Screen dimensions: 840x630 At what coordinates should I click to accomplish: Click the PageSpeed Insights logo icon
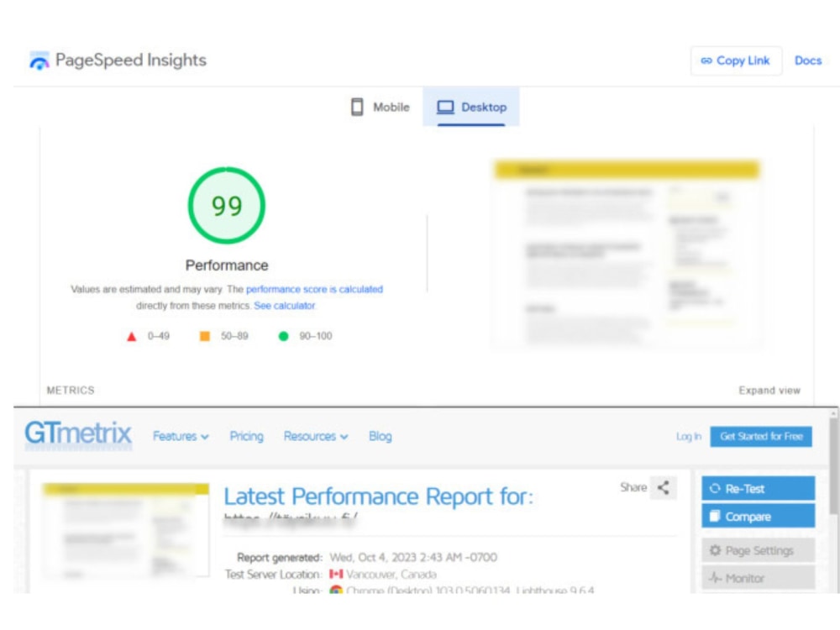tap(39, 60)
